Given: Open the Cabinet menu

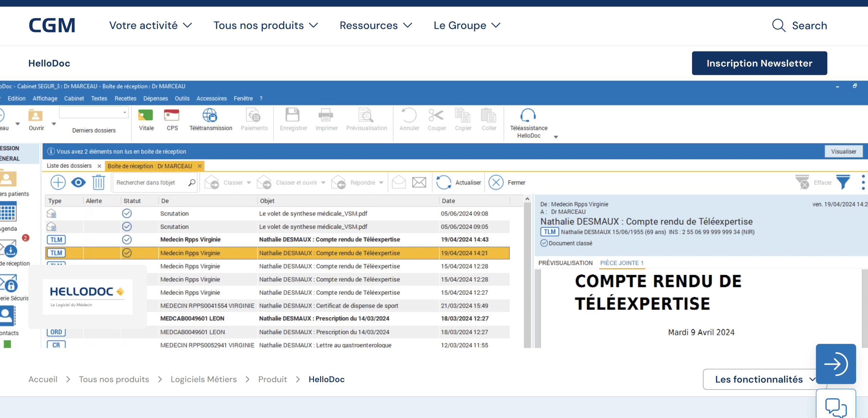Looking at the screenshot, I should 74,99.
